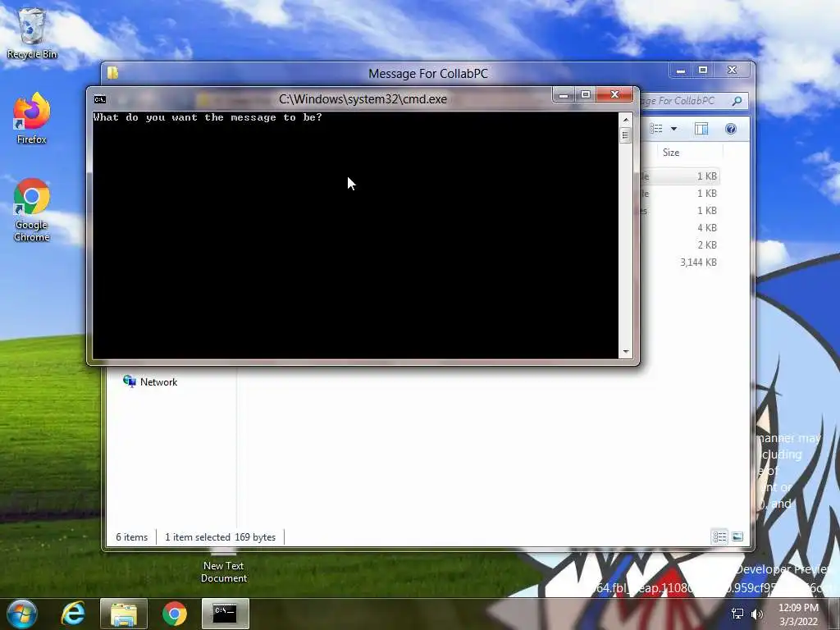Image resolution: width=840 pixels, height=630 pixels.
Task: Click '1 item selected 169 bytes' status text
Action: point(220,537)
